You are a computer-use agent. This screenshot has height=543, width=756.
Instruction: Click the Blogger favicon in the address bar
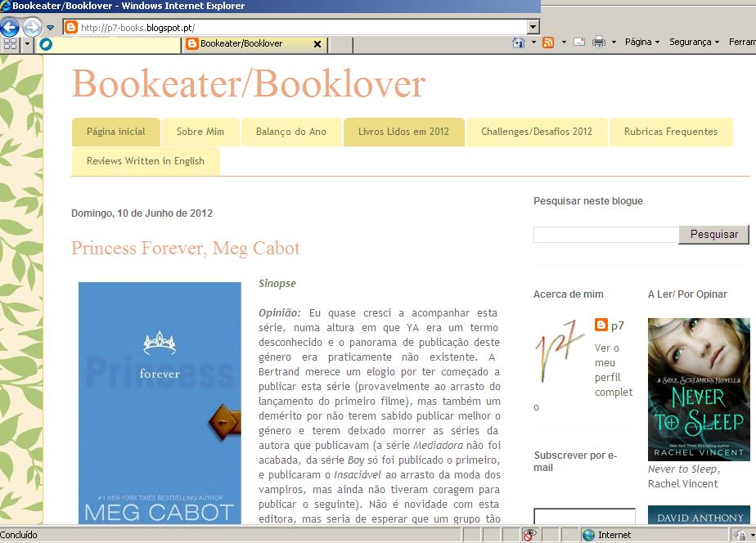pos(71,27)
